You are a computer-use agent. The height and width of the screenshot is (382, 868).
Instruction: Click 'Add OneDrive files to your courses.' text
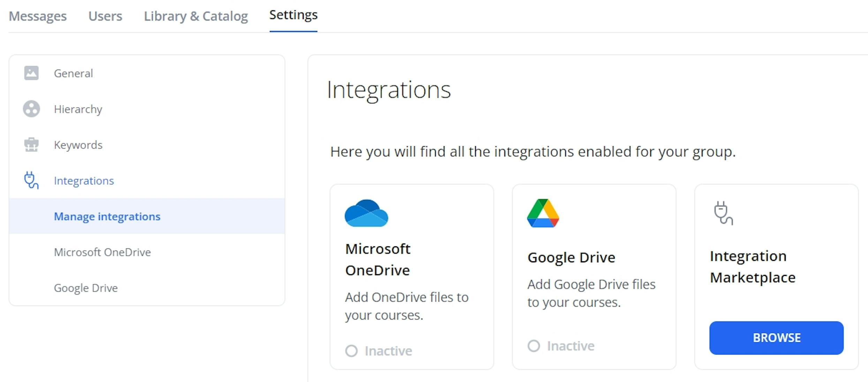407,306
